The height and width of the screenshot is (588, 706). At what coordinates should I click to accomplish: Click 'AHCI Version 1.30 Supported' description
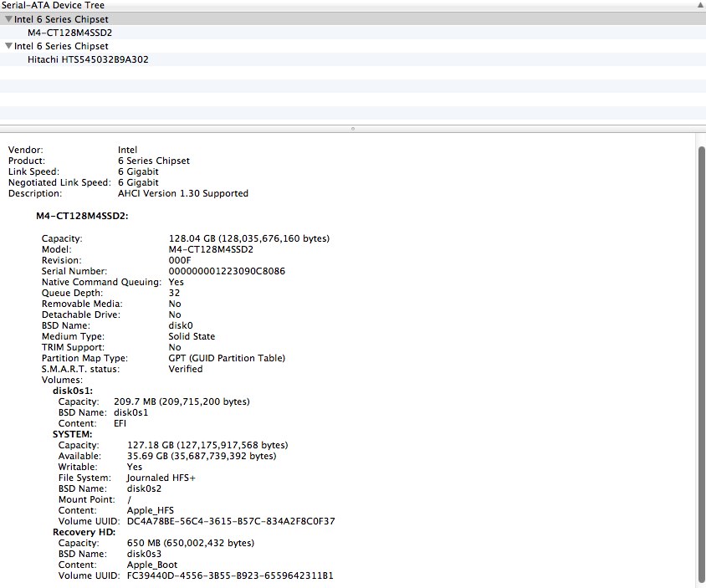pos(183,193)
